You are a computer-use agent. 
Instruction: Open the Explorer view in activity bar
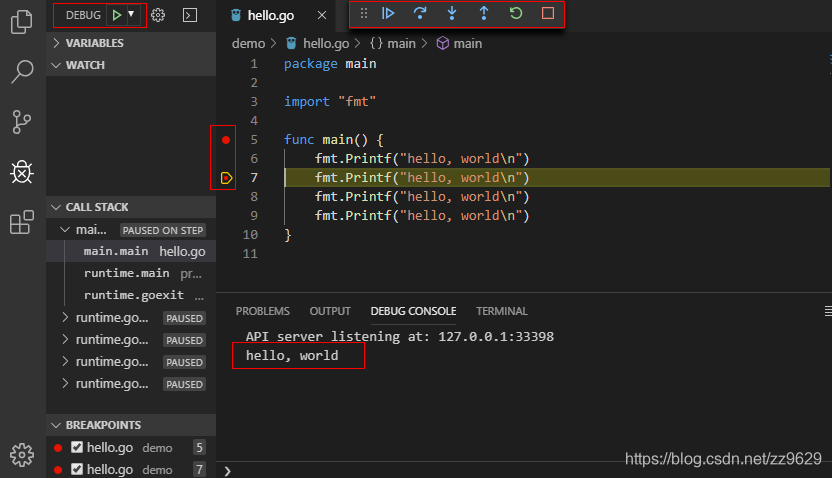(22, 22)
